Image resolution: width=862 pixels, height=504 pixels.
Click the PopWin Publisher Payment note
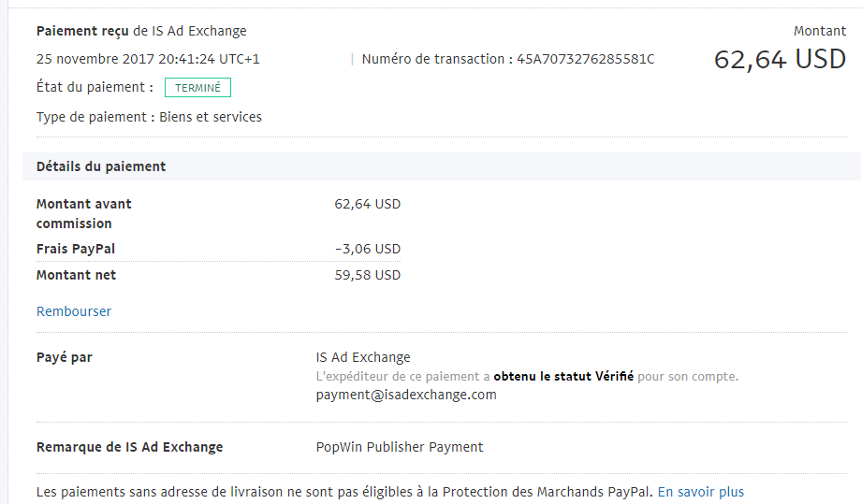pyautogui.click(x=400, y=447)
